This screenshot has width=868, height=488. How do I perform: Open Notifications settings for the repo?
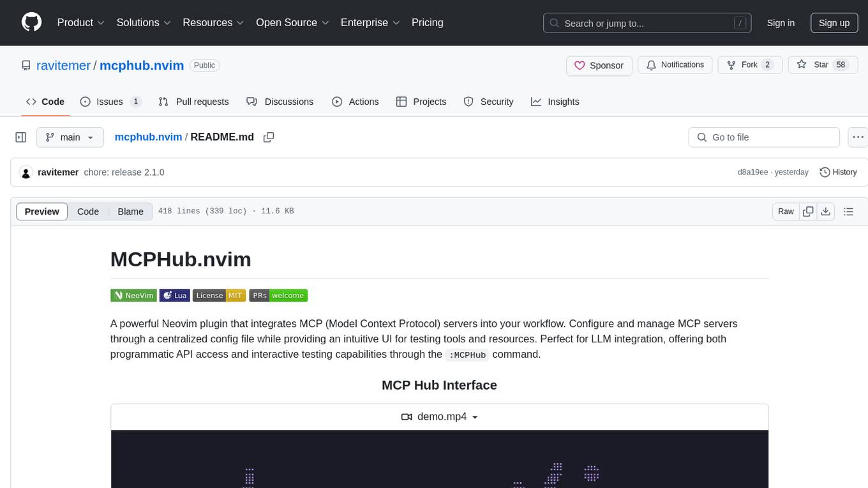675,65
